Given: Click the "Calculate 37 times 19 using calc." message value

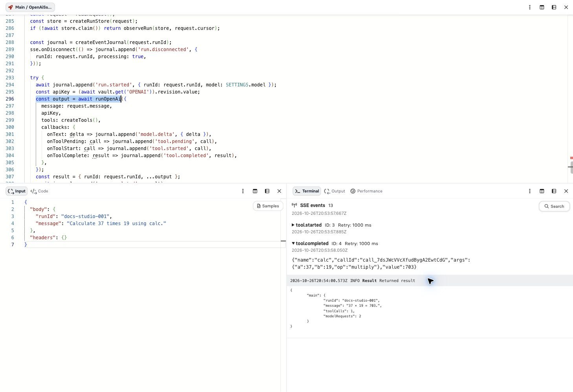Looking at the screenshot, I should (x=117, y=223).
